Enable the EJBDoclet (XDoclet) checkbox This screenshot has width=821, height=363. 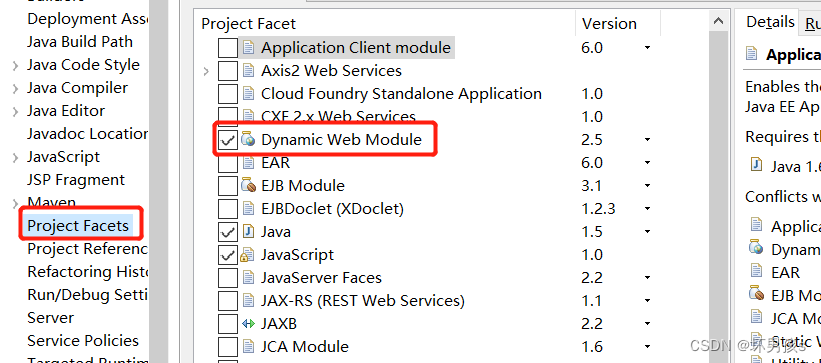228,209
